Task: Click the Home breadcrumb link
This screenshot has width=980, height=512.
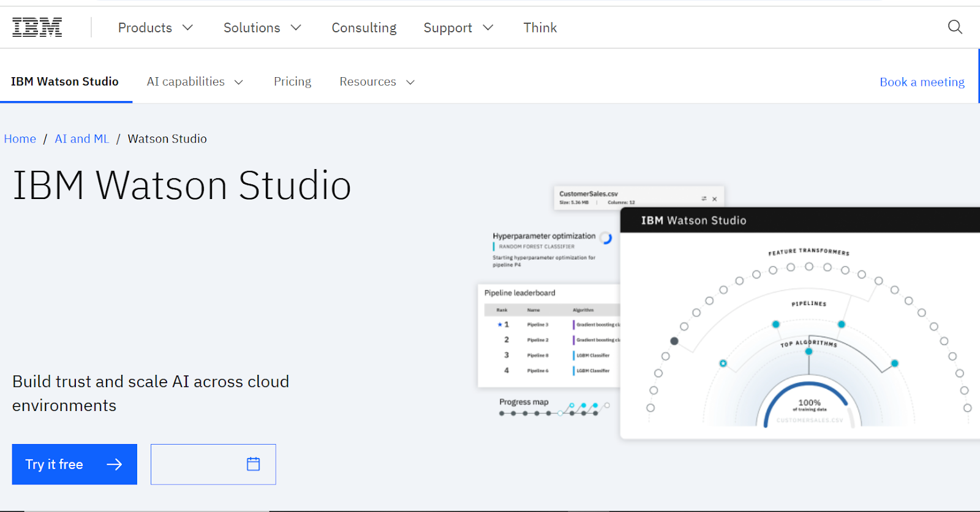Action: [x=20, y=139]
